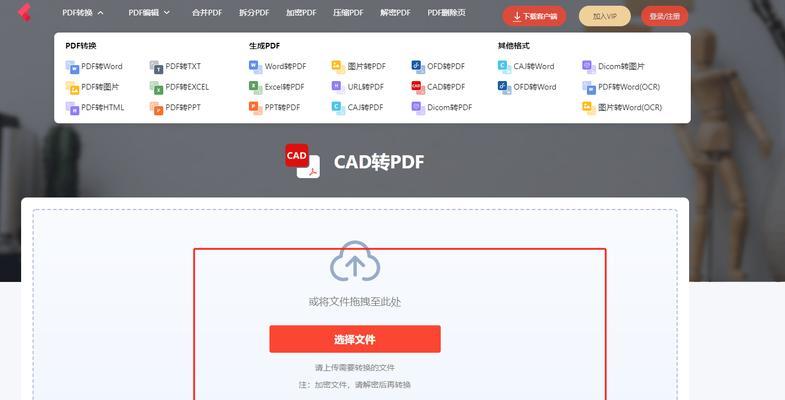Click the 图片转PDF icon
Screen dimensions: 785x400
point(338,67)
